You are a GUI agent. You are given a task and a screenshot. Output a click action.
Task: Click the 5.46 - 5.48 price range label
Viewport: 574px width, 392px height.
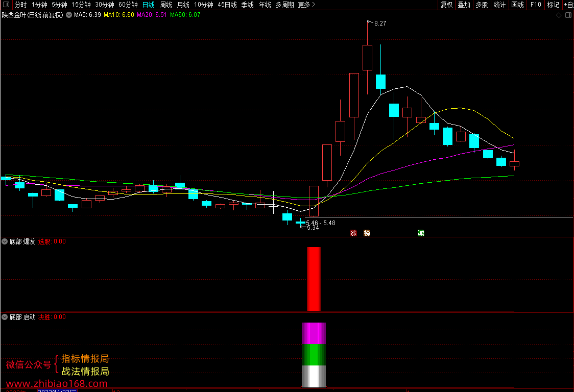pyautogui.click(x=321, y=223)
